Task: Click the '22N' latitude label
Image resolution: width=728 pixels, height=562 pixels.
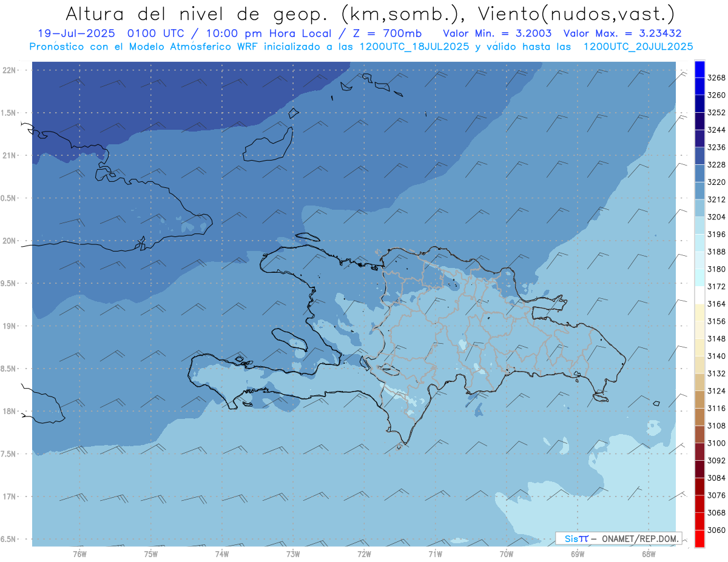Action: pos(9,70)
